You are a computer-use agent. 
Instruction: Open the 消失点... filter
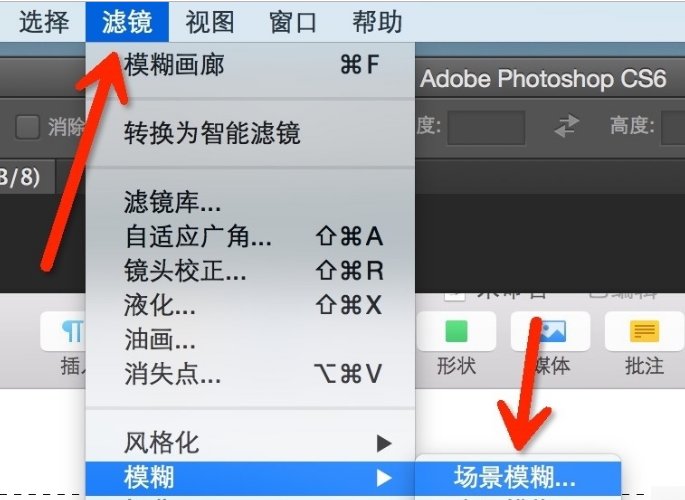[x=250, y=373]
